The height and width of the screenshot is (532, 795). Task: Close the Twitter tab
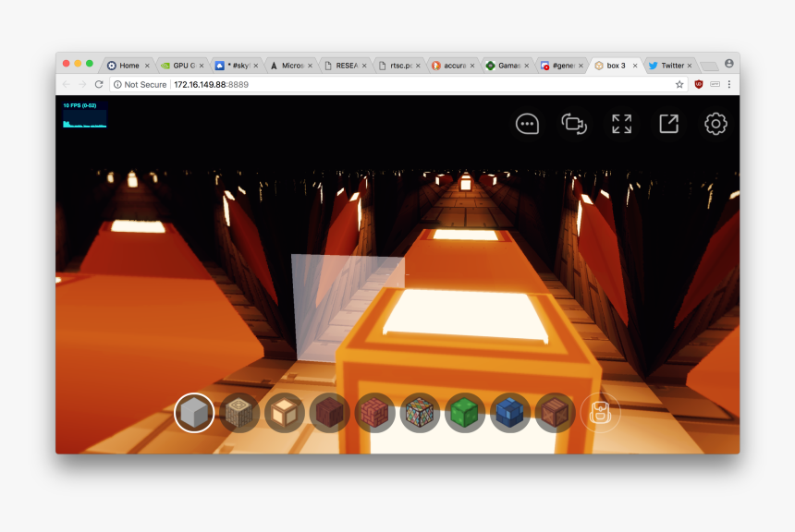tap(689, 66)
